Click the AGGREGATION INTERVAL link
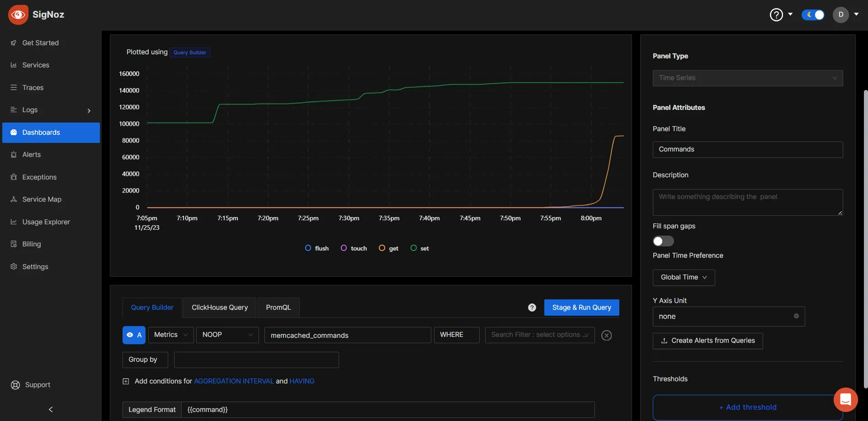Screen dimensions: 868x421 pyautogui.click(x=234, y=381)
